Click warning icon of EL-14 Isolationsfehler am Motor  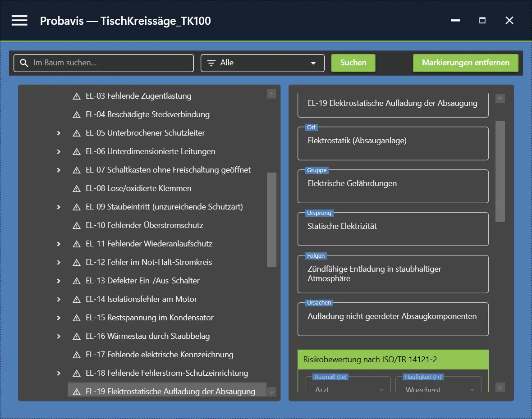[77, 299]
